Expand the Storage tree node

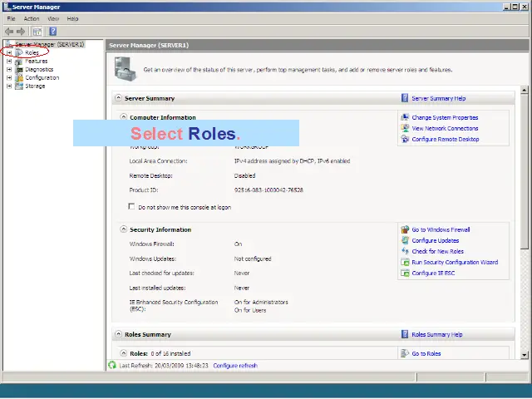coord(9,86)
